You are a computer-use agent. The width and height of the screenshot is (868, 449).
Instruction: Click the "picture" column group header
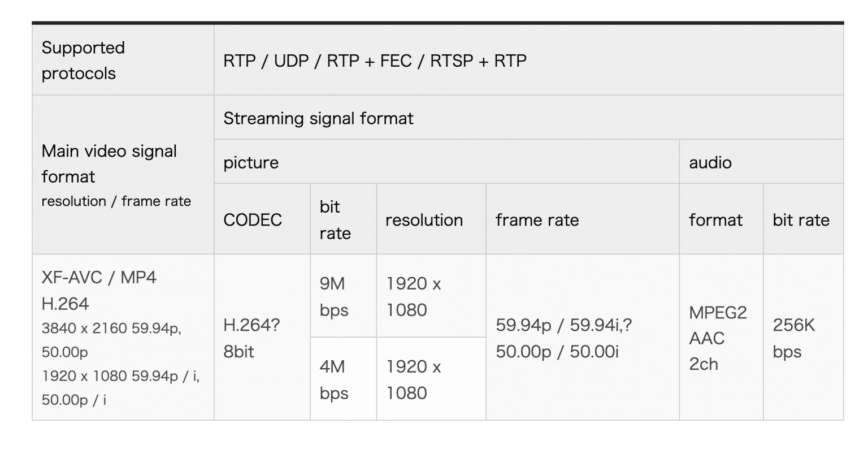251,162
